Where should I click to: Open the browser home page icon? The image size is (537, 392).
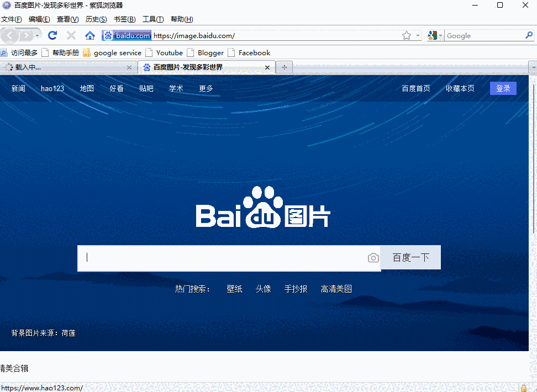[x=90, y=35]
